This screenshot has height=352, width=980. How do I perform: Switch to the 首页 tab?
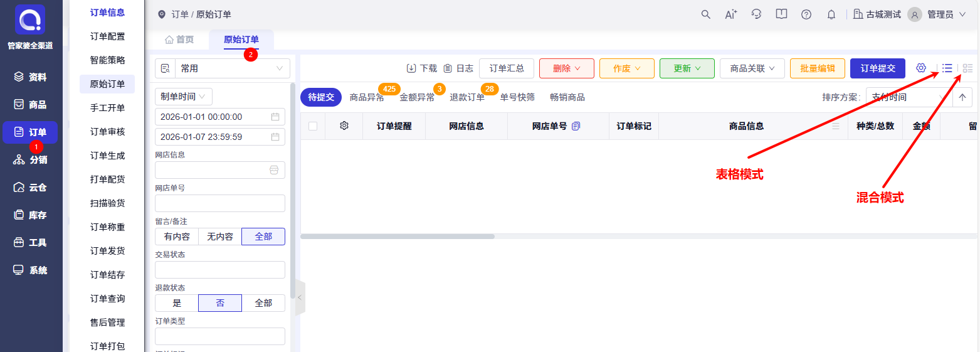coord(179,40)
